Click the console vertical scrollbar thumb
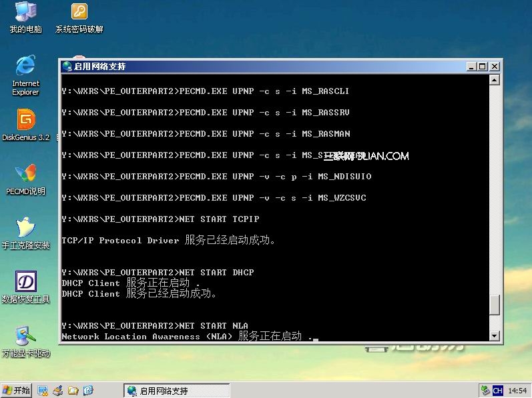The height and width of the screenshot is (398, 532). (x=495, y=305)
